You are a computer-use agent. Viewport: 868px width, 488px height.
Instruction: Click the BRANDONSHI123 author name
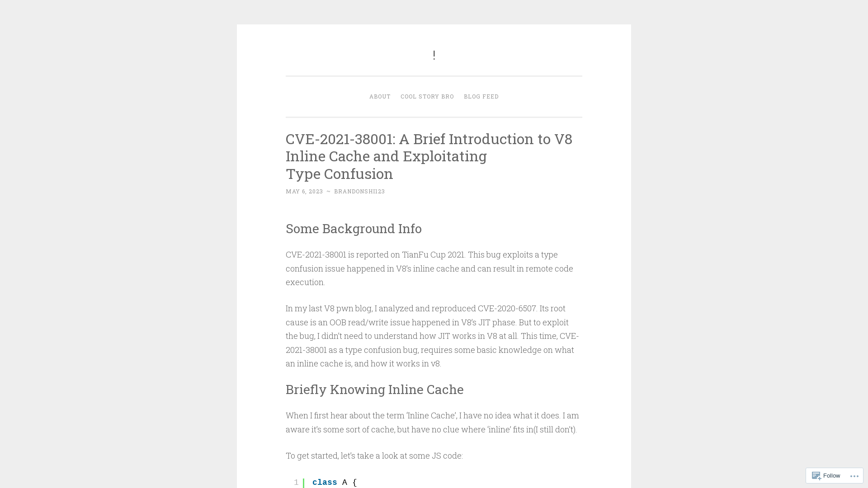(x=359, y=191)
